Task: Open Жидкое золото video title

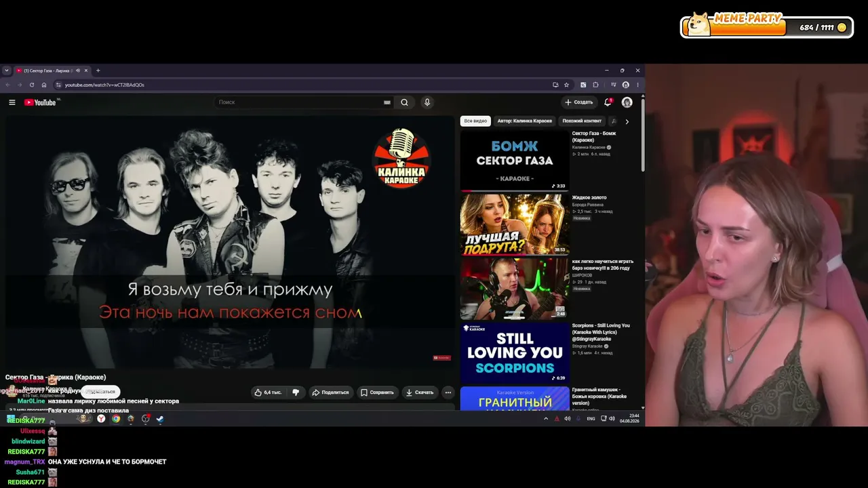Action: [589, 198]
